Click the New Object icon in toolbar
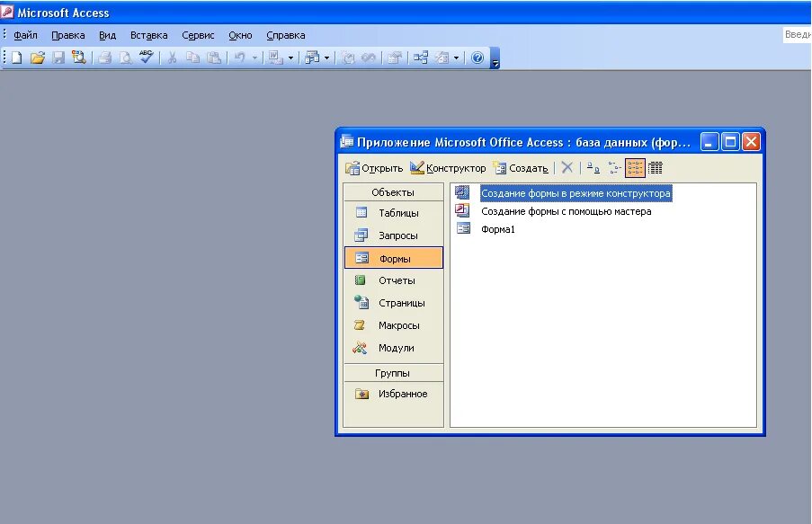The height and width of the screenshot is (524, 812). (x=442, y=58)
